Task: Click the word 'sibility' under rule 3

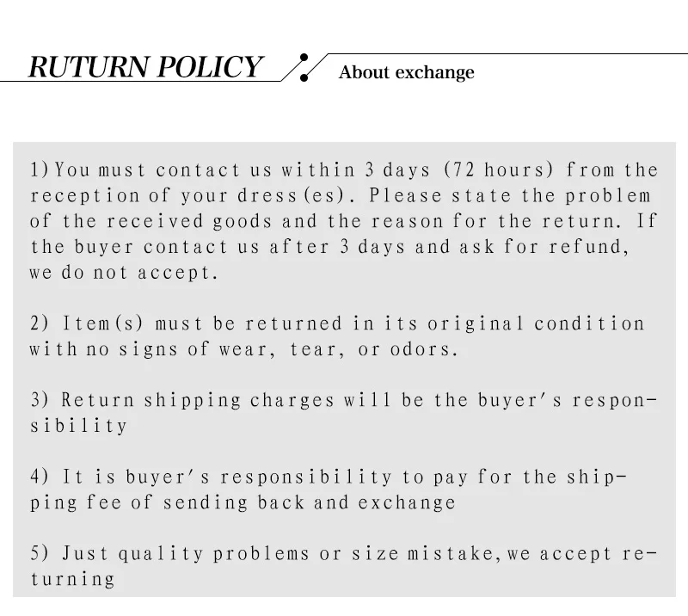Action: [x=78, y=426]
